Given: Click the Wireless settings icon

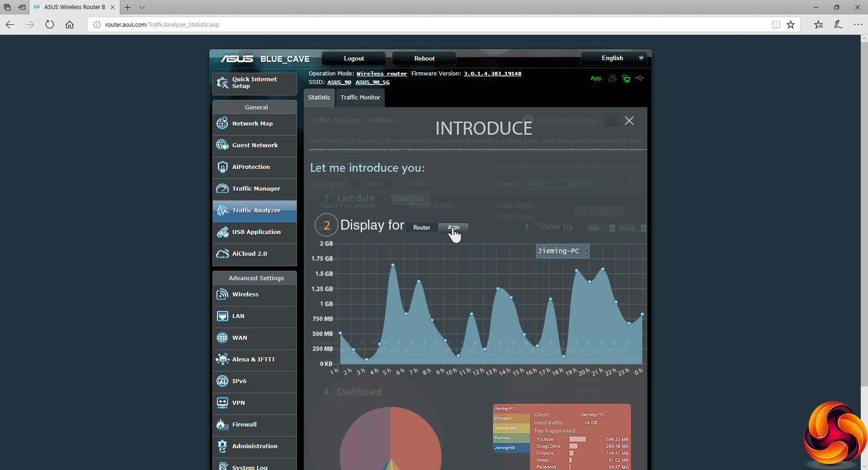Looking at the screenshot, I should pyautogui.click(x=222, y=294).
